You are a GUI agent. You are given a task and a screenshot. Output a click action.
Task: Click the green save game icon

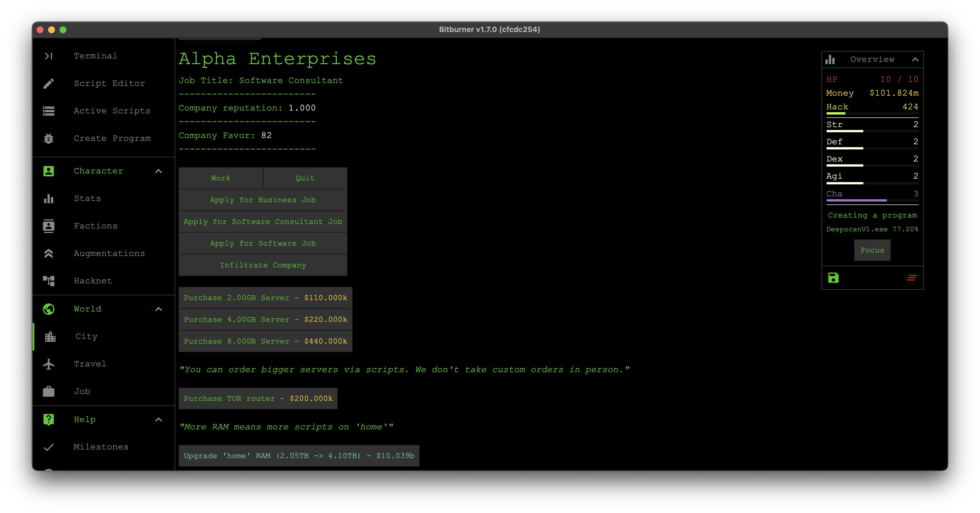point(833,278)
